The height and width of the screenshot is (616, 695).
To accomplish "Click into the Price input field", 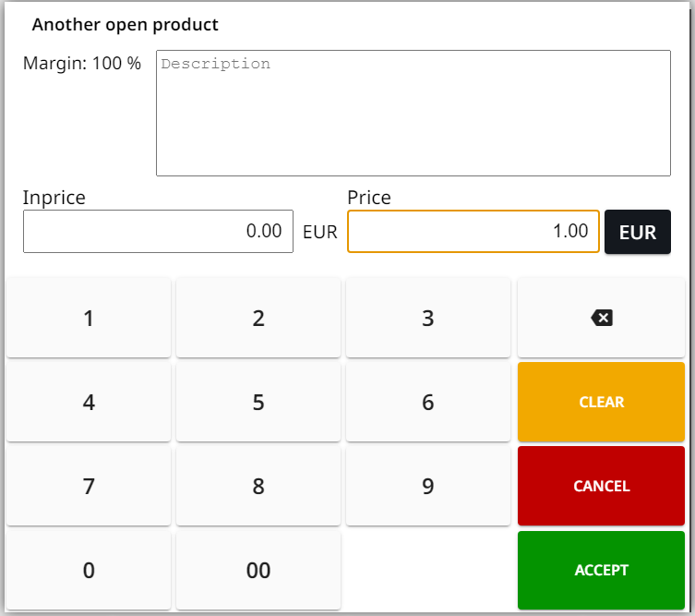I will [x=473, y=231].
